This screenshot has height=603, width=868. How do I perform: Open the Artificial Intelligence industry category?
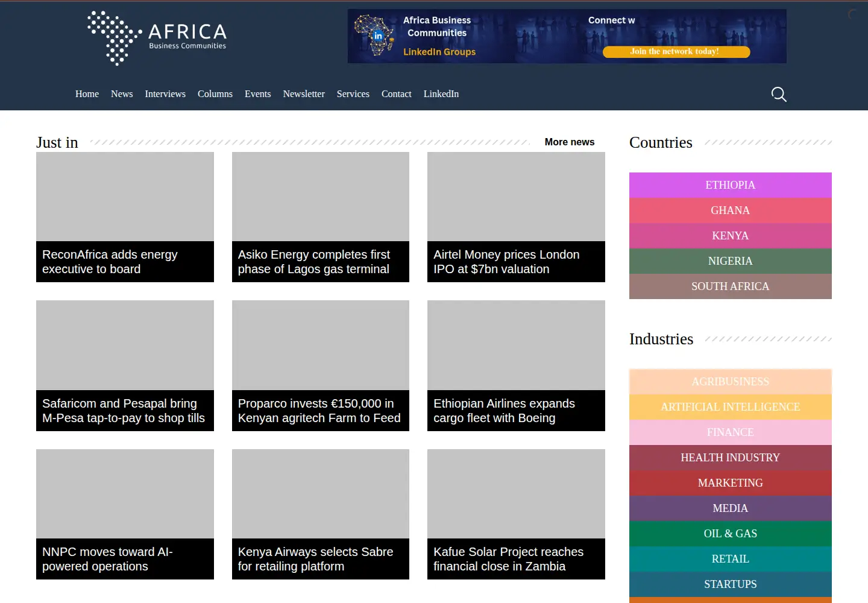point(731,407)
